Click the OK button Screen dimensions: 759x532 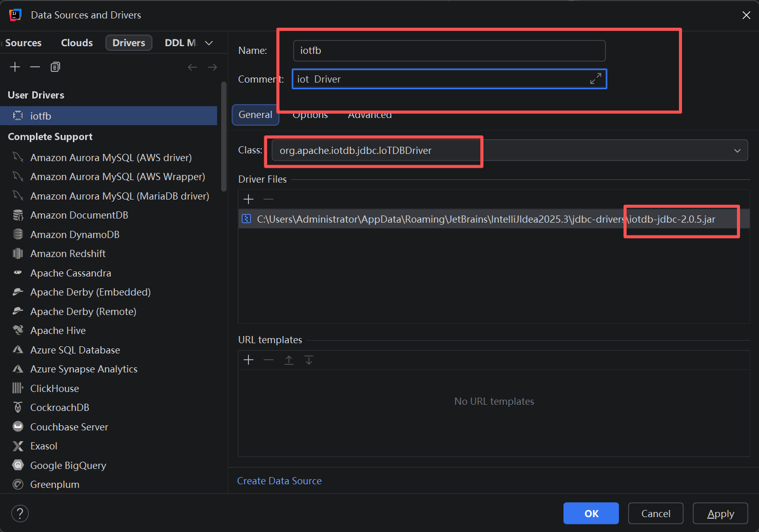(591, 514)
